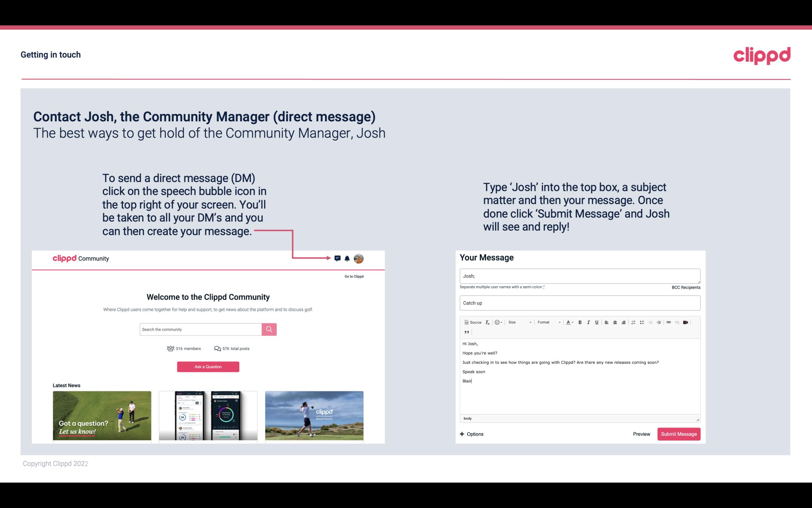Expand the Options section

[471, 433]
